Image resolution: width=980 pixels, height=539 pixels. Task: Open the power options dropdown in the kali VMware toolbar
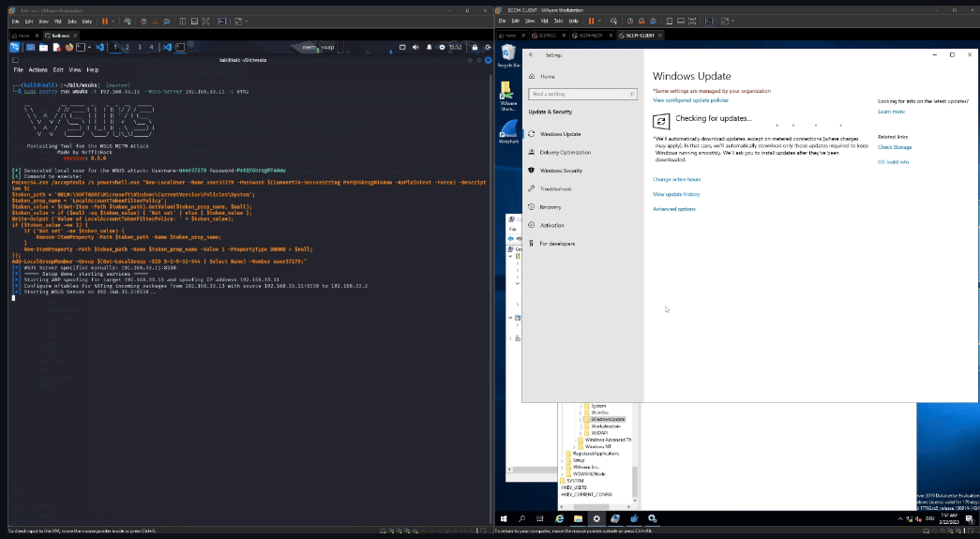[x=113, y=22]
